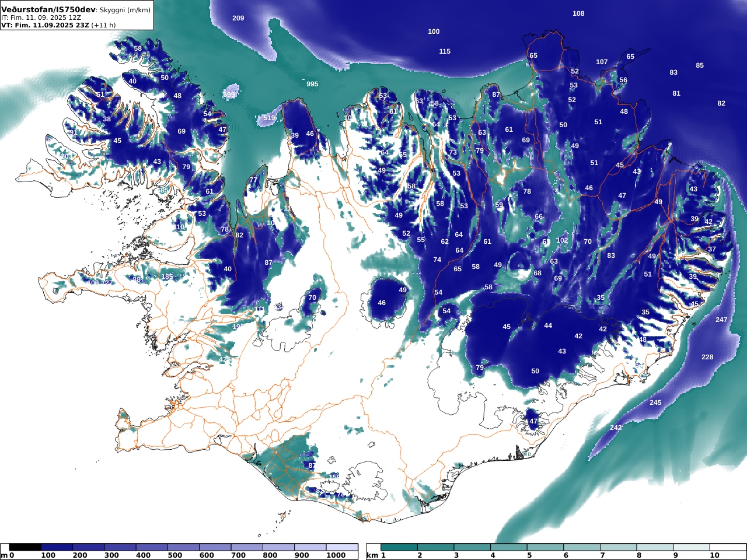
Task: Select the 5–6 km teal legend swatch
Action: click(x=546, y=547)
